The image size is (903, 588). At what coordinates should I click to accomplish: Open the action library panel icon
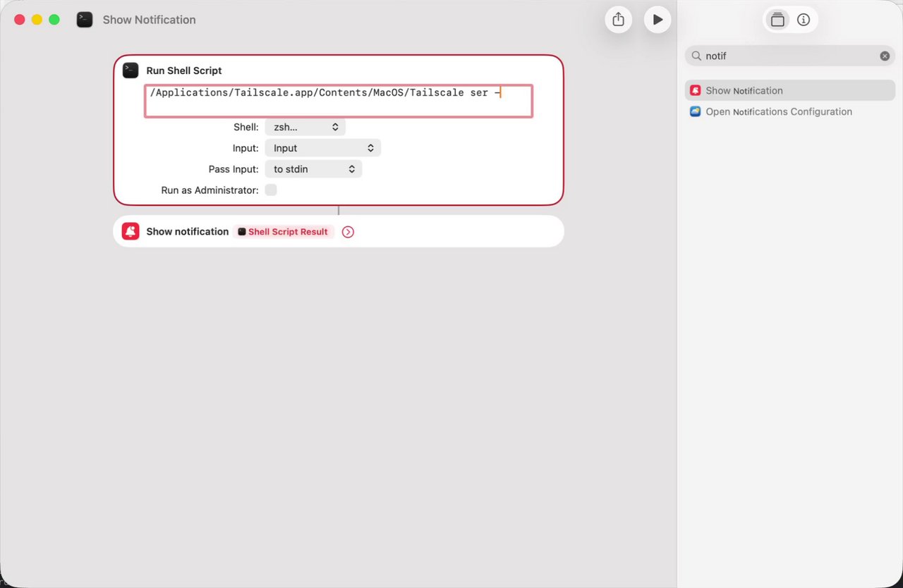(x=777, y=20)
